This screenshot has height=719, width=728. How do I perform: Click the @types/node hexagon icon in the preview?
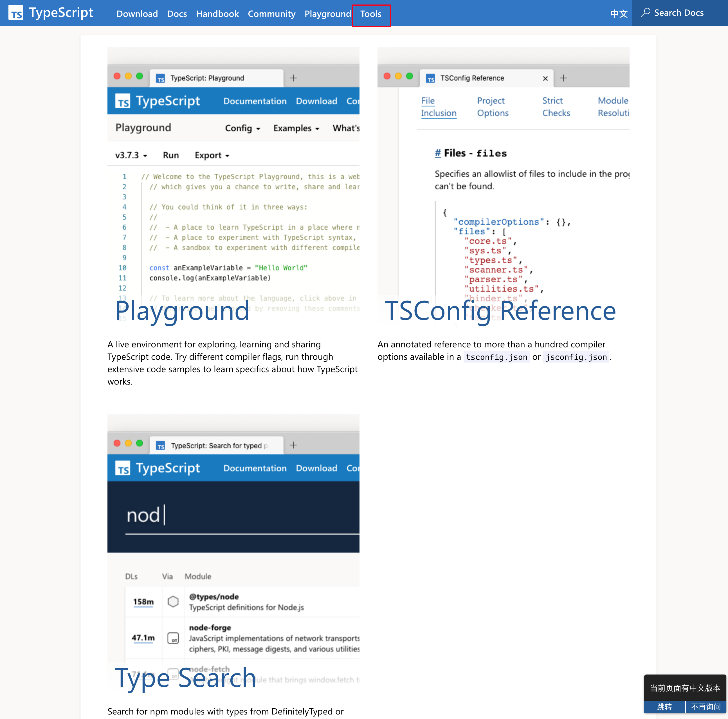pos(173,601)
